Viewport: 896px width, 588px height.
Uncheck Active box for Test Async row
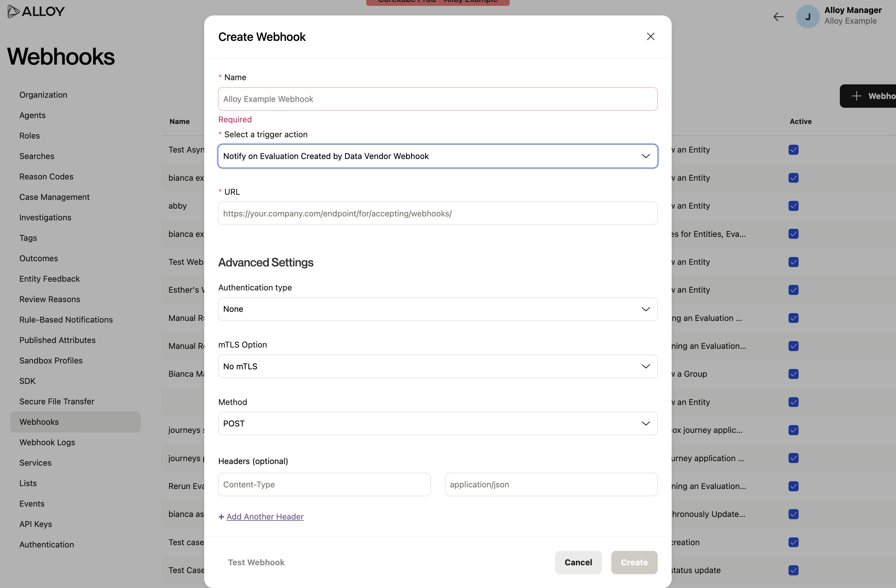point(794,150)
